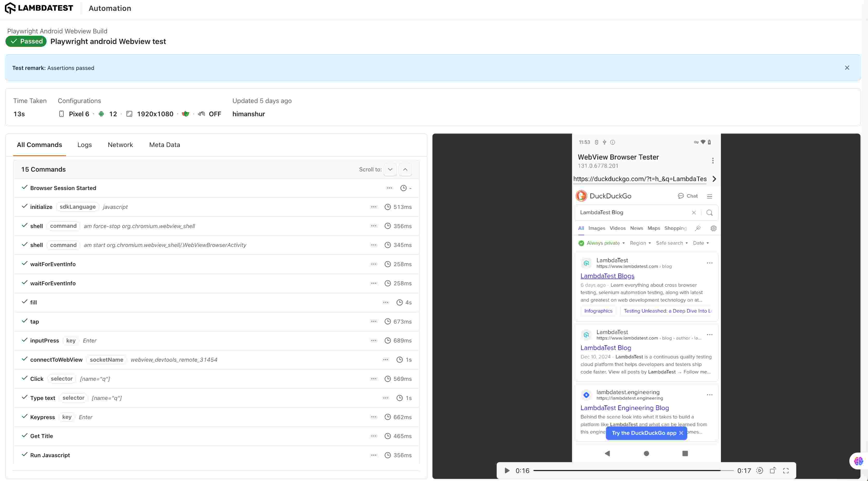The width and height of the screenshot is (868, 481).
Task: Open options for the fill command
Action: point(386,302)
